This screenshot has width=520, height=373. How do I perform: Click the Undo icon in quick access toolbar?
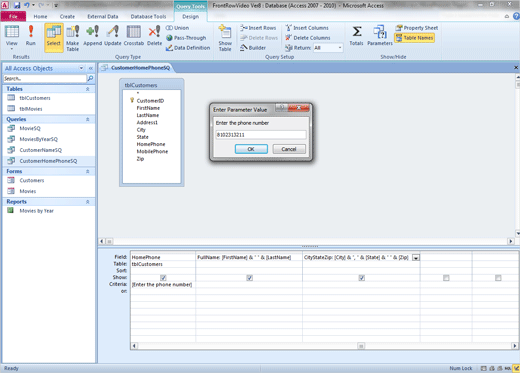click(27, 5)
